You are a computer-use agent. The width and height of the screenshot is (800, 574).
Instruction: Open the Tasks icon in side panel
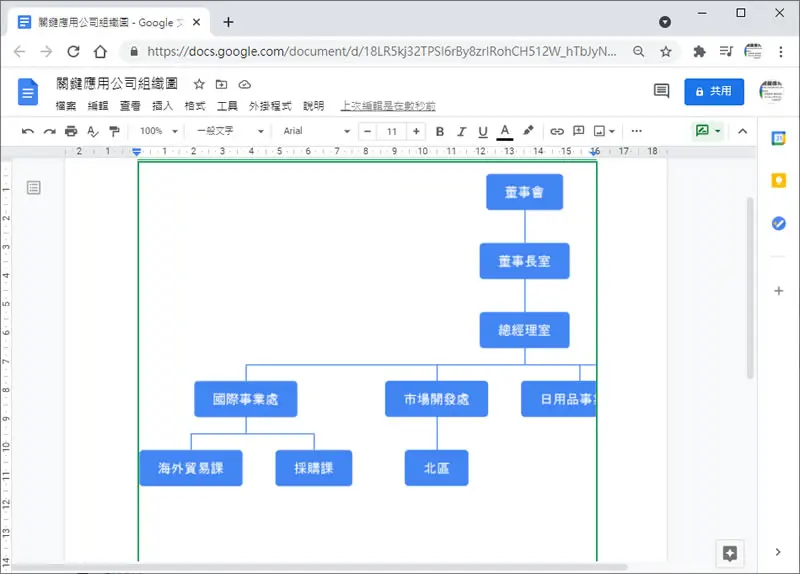(779, 223)
